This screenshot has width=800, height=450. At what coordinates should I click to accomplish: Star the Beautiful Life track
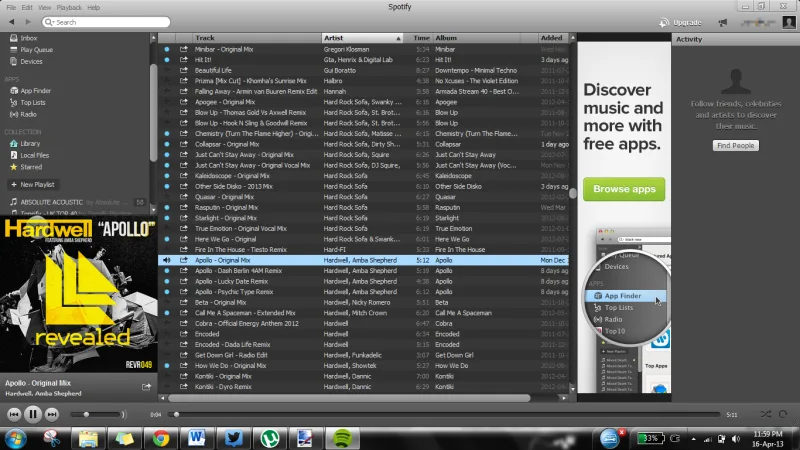166,70
